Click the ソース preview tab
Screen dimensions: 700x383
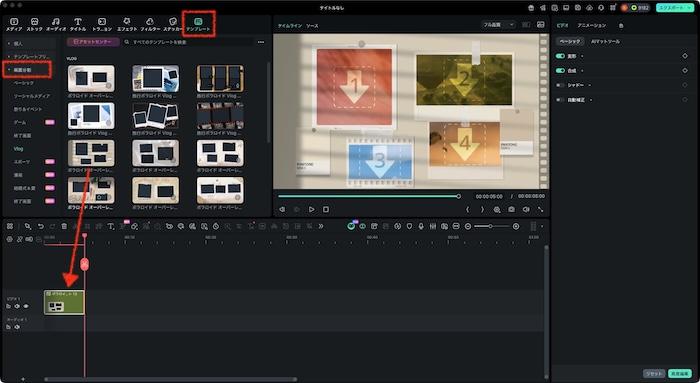point(312,26)
